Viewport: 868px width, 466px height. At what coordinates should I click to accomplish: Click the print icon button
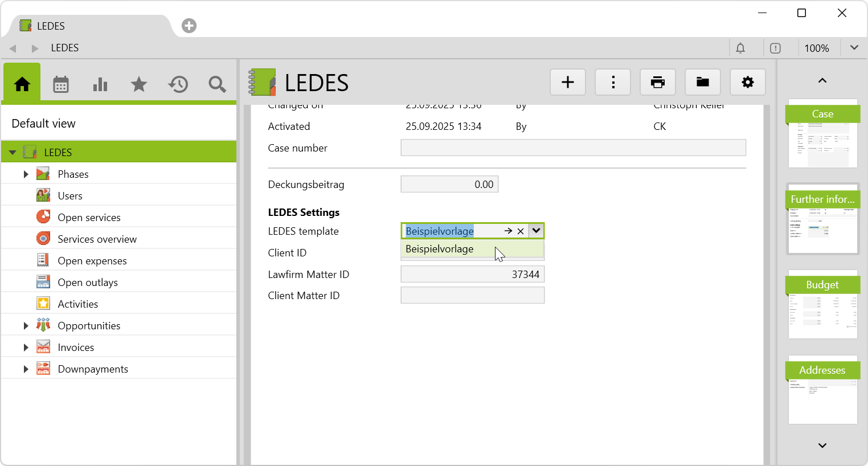click(658, 83)
